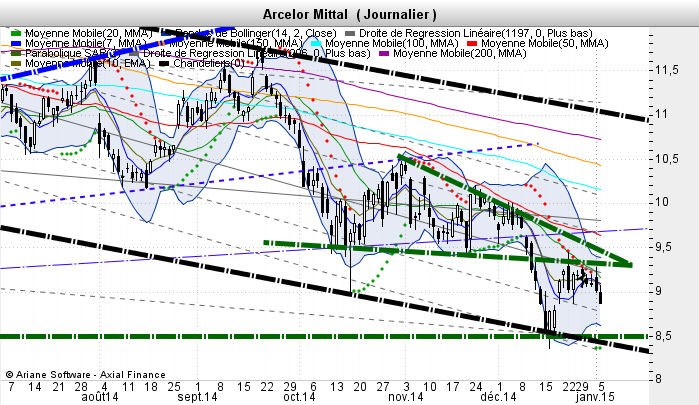Click the legend label Moyenne Mobile(50, MMA)
Viewport: 699px width, 405px height.
[544, 43]
